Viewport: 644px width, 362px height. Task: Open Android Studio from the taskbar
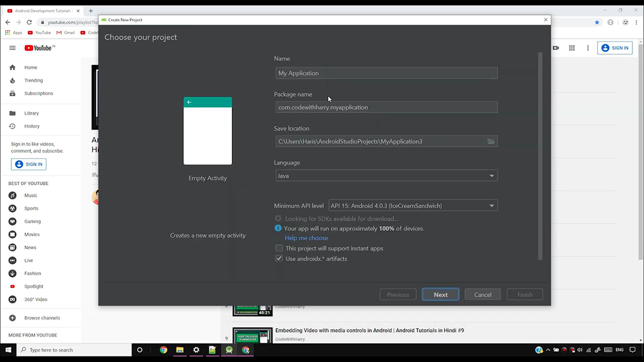[229, 350]
